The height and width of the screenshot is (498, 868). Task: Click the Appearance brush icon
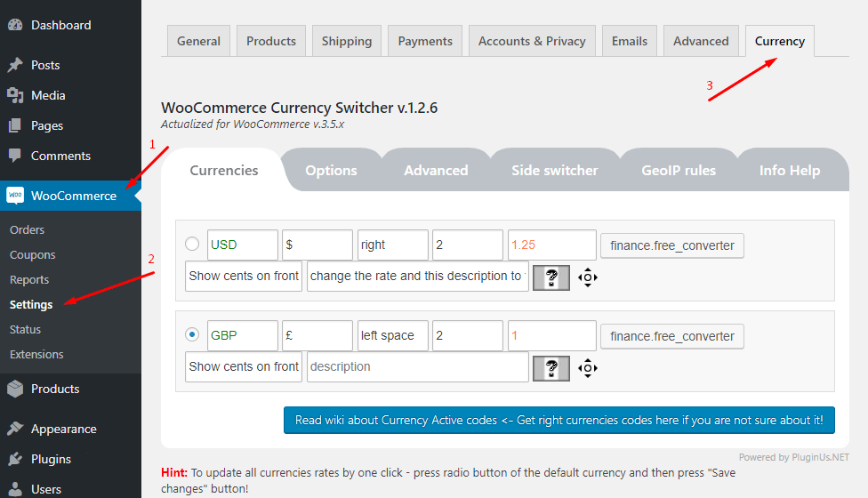pyautogui.click(x=15, y=429)
